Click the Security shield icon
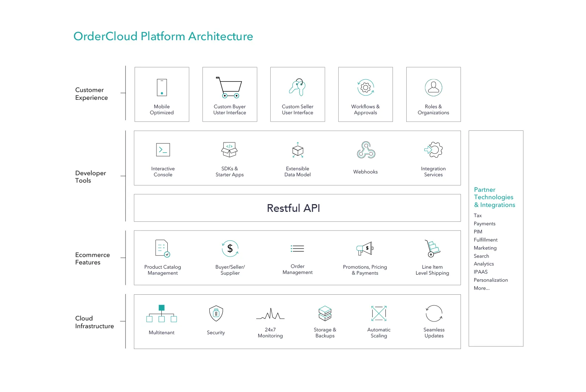 tap(216, 313)
